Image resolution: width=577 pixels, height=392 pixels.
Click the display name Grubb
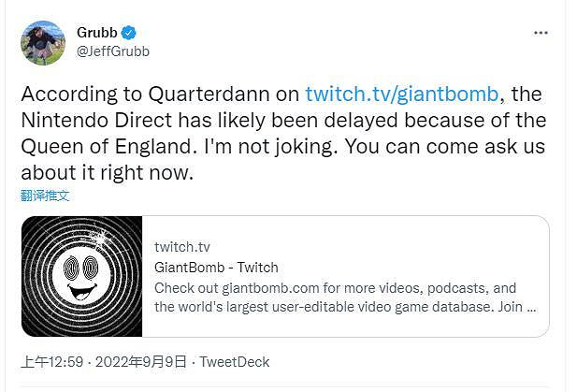[x=97, y=33]
